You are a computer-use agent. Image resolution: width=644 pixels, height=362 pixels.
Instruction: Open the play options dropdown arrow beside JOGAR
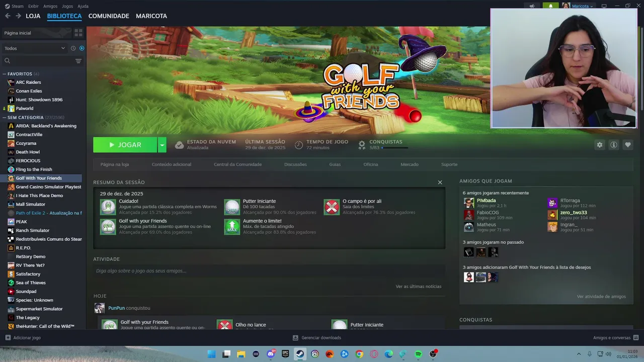pyautogui.click(x=162, y=145)
